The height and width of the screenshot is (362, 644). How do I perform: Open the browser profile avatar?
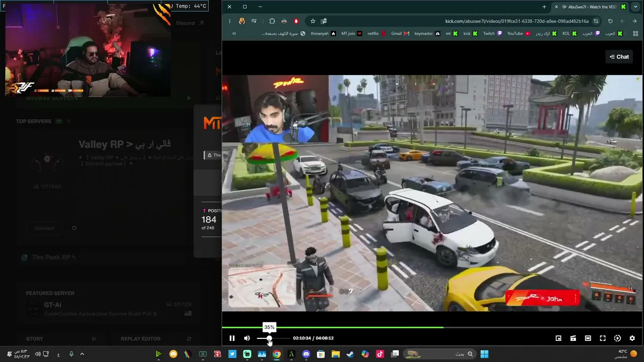[x=242, y=21]
